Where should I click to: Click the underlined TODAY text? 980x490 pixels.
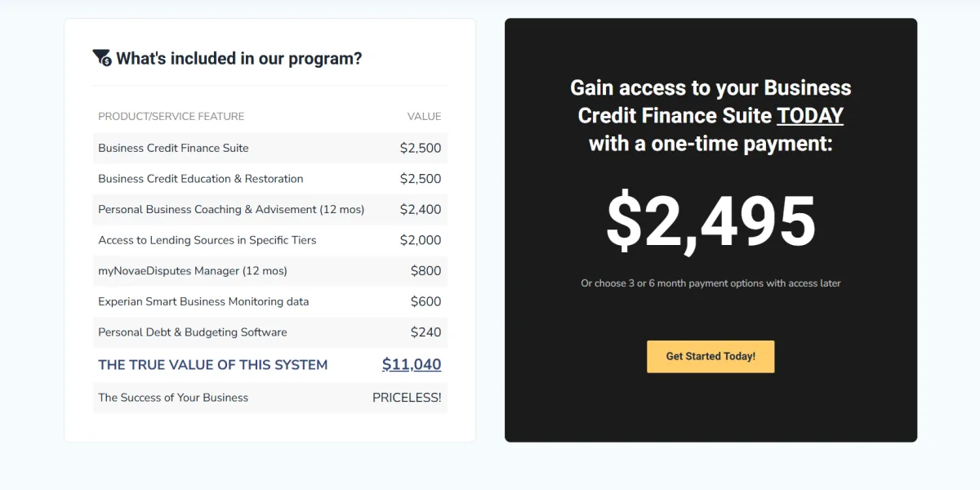(x=809, y=115)
